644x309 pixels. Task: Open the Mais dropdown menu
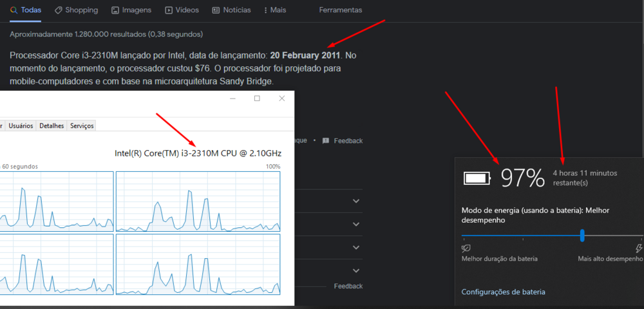coord(275,10)
